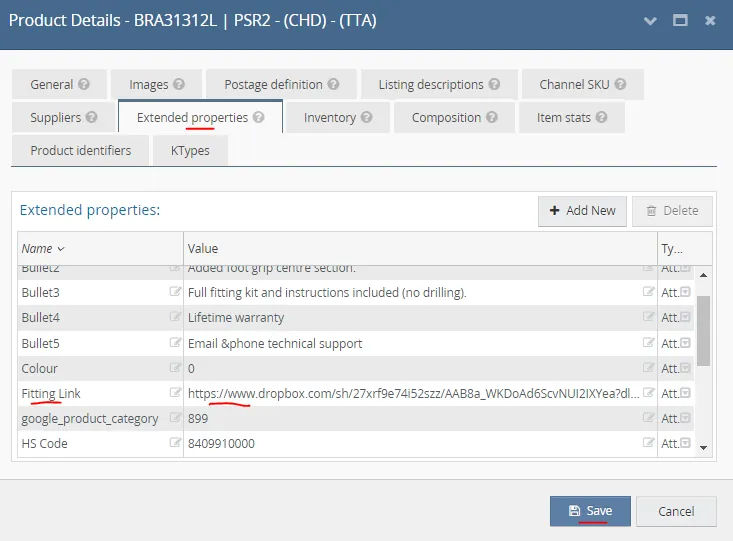Open help icon beside Item stats tab

tap(601, 117)
